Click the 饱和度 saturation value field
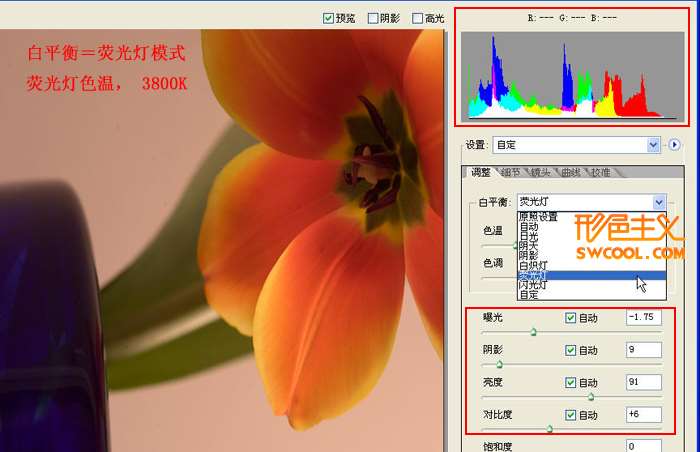Screen dimensions: 700x452 643,445
